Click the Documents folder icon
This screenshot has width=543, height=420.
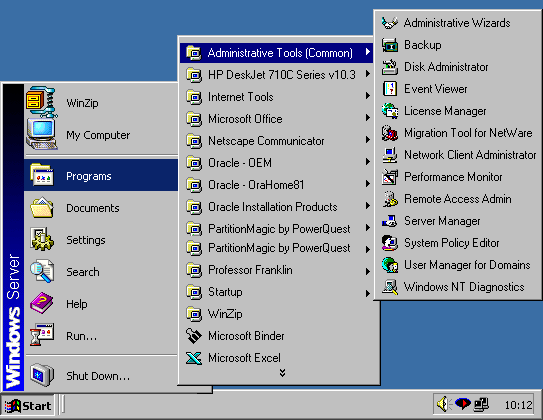pos(42,207)
